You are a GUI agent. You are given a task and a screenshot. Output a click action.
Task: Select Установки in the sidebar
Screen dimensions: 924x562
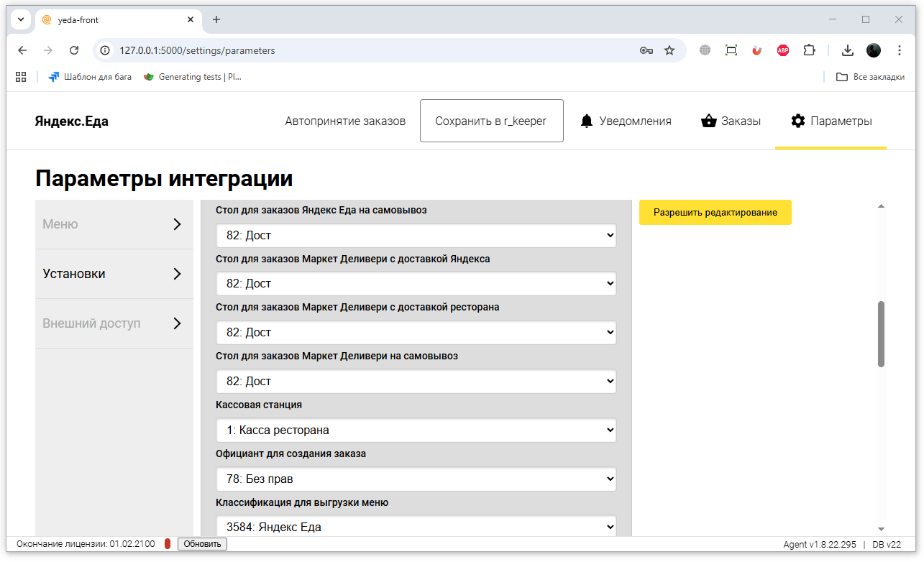[114, 274]
